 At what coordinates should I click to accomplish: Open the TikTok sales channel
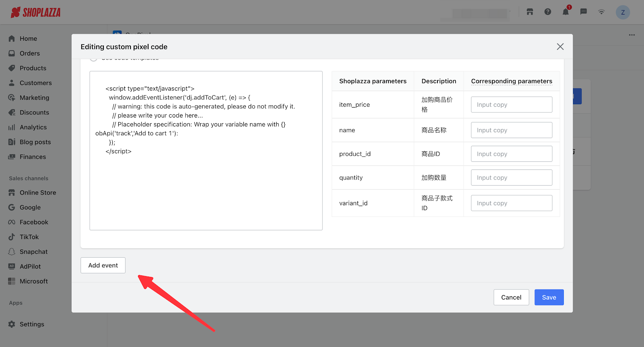pyautogui.click(x=29, y=237)
